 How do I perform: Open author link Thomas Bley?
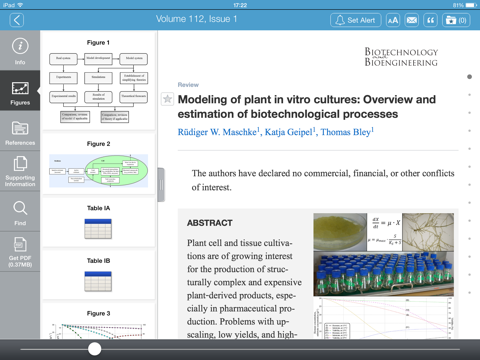347,132
